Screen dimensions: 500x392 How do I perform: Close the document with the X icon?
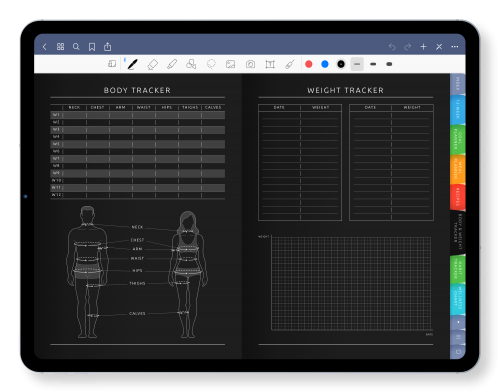439,47
